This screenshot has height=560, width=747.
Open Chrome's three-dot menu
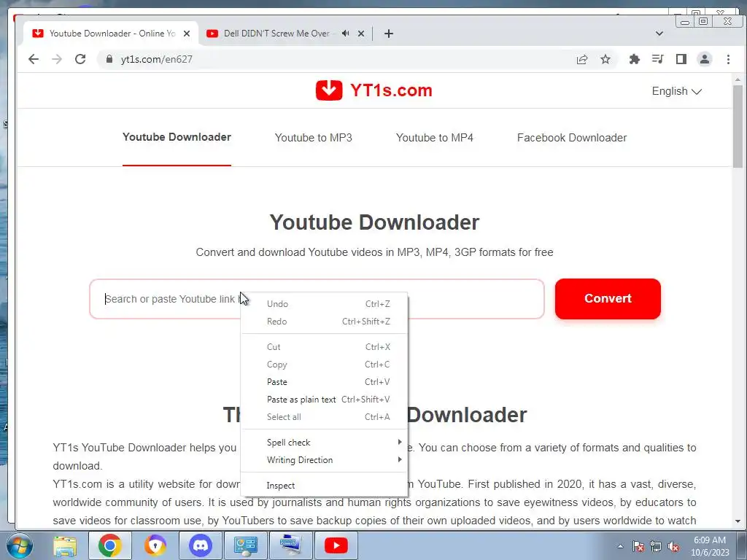tap(728, 59)
